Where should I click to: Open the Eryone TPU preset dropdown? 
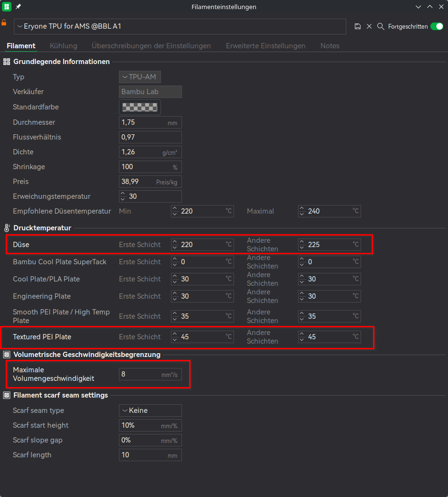click(x=180, y=26)
